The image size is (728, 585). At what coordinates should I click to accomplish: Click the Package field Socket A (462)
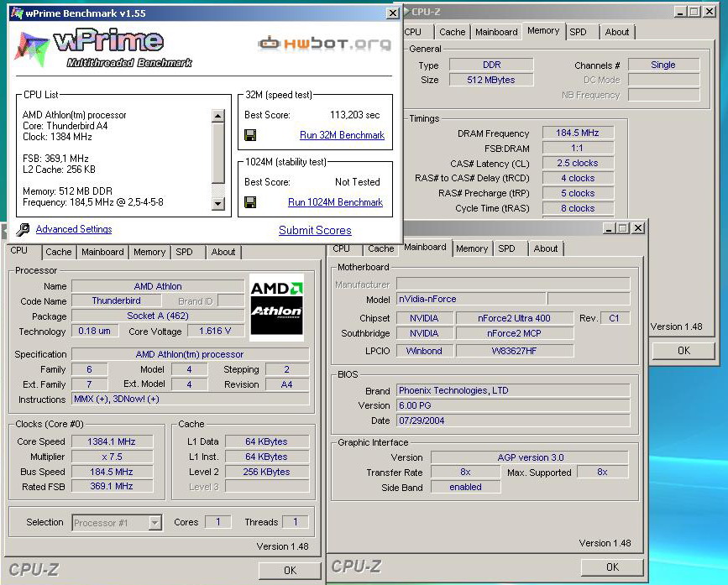tap(158, 316)
